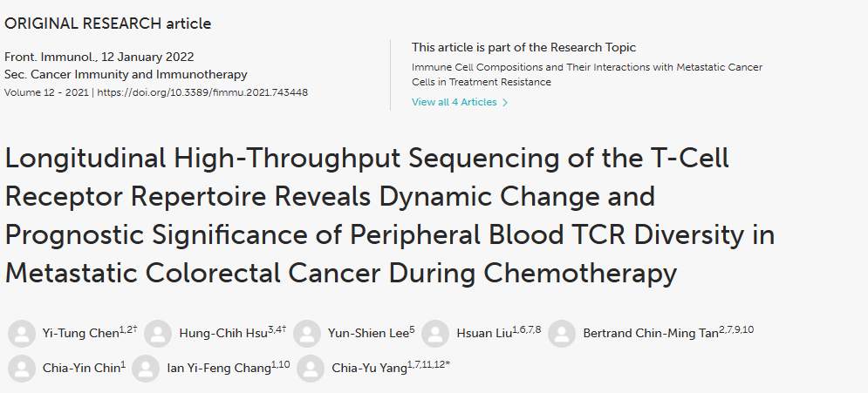Open author name Bertrand Chin-Ming Tan
868x393 pixels.
pos(651,334)
